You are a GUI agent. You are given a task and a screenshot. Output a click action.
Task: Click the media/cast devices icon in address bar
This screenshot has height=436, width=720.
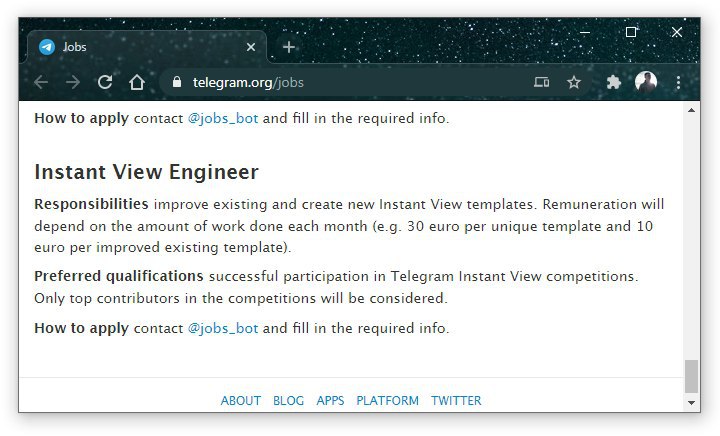[541, 83]
